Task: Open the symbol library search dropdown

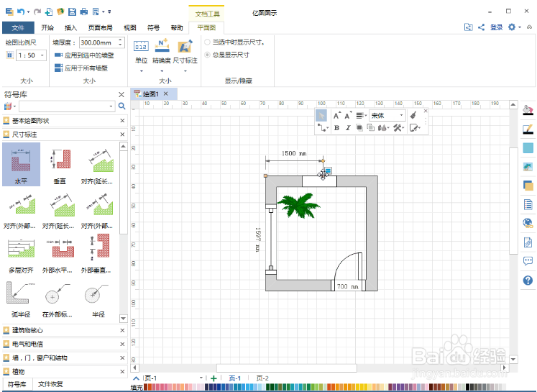Action: pyautogui.click(x=111, y=106)
